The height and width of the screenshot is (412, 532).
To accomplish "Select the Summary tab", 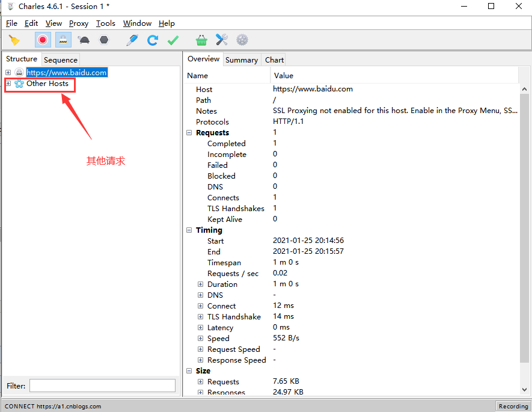I will tap(242, 60).
